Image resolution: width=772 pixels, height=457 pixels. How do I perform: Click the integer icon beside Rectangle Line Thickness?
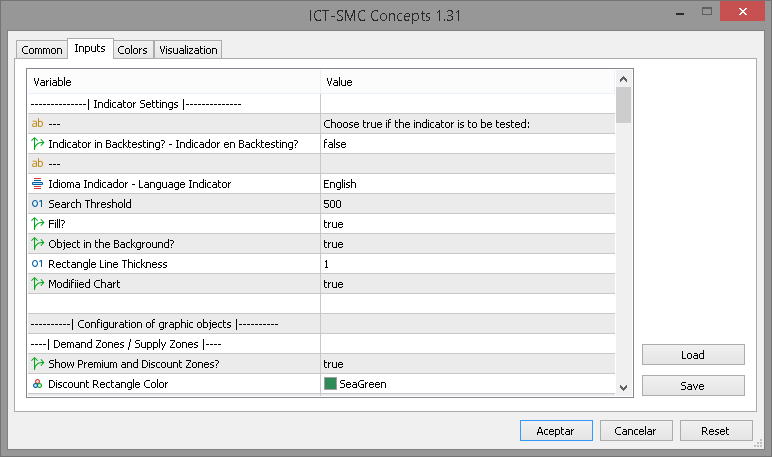38,264
